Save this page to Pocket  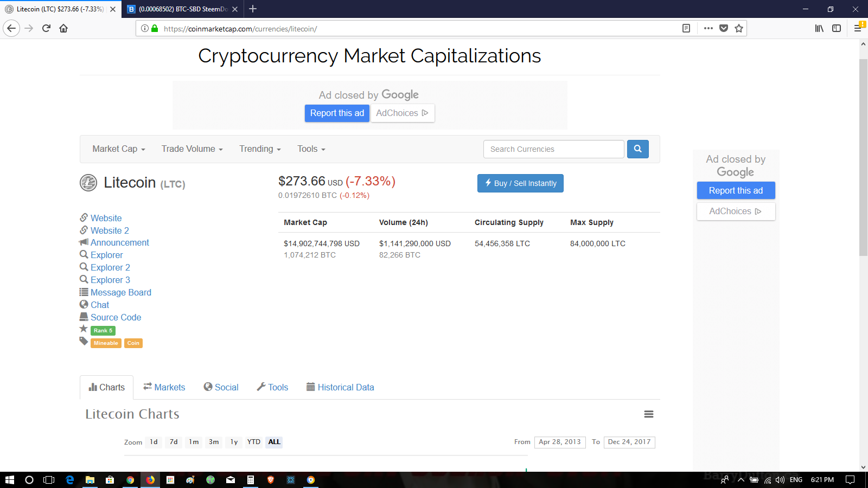724,28
